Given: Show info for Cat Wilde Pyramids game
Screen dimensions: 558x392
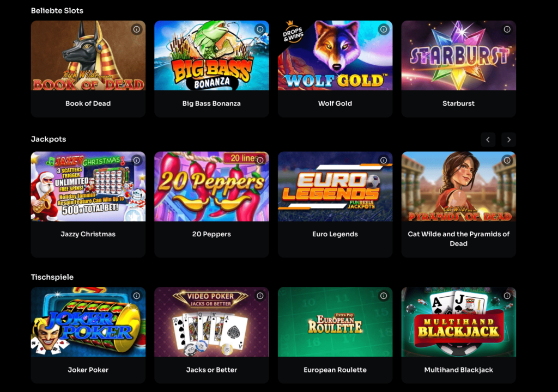Looking at the screenshot, I should pos(507,161).
